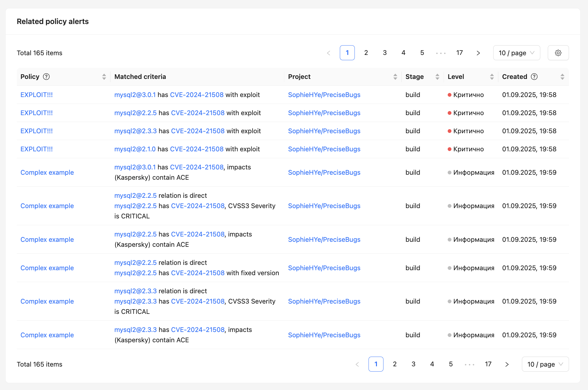Open the Complex example policy link
This screenshot has width=588, height=390.
(x=47, y=172)
